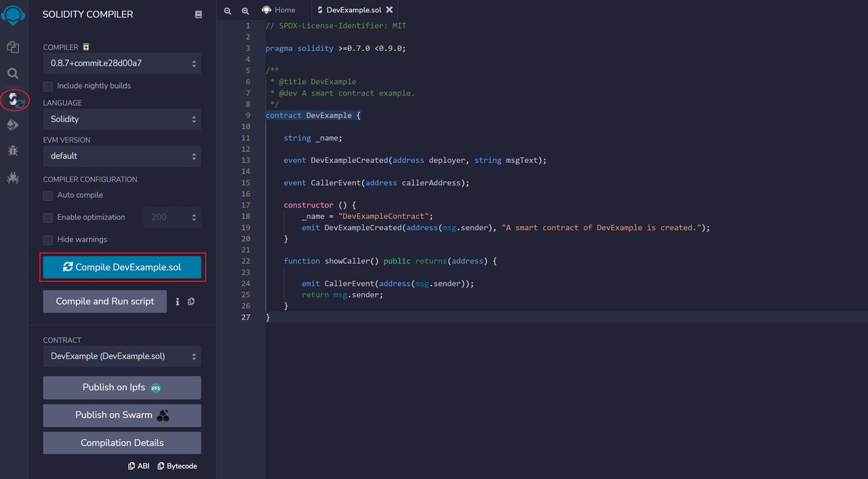Click Publish on Swarm button
The width and height of the screenshot is (868, 479).
click(x=122, y=415)
